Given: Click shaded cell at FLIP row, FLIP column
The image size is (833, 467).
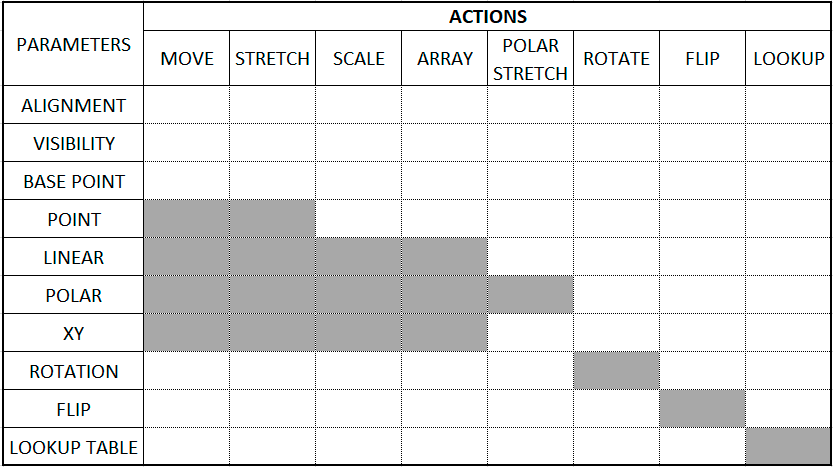Looking at the screenshot, I should pos(702,409).
